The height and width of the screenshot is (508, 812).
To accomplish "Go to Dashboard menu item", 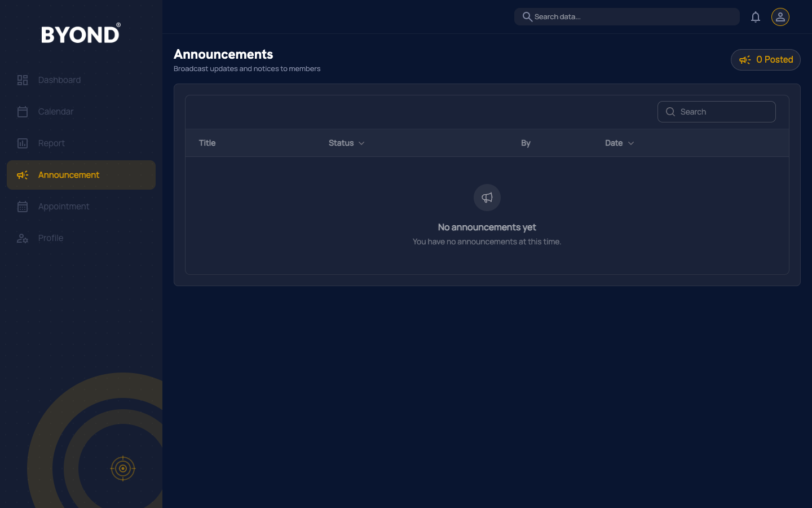I will pyautogui.click(x=81, y=80).
